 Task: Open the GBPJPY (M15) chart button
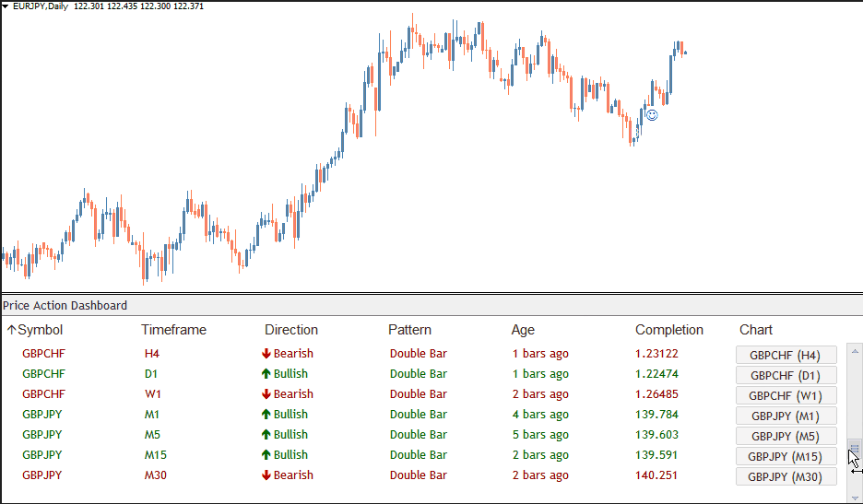point(786,457)
